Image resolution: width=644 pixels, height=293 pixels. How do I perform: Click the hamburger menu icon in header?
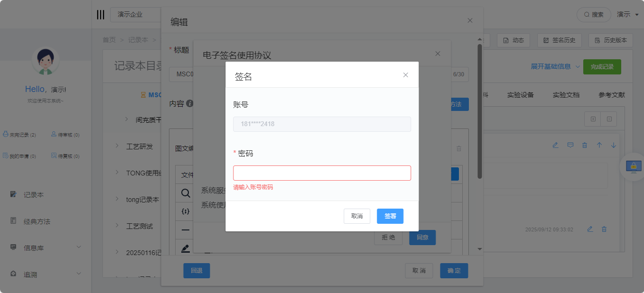101,15
